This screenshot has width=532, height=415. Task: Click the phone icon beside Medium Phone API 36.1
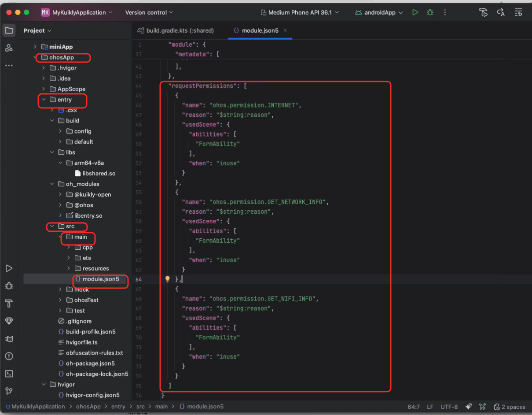coord(263,12)
